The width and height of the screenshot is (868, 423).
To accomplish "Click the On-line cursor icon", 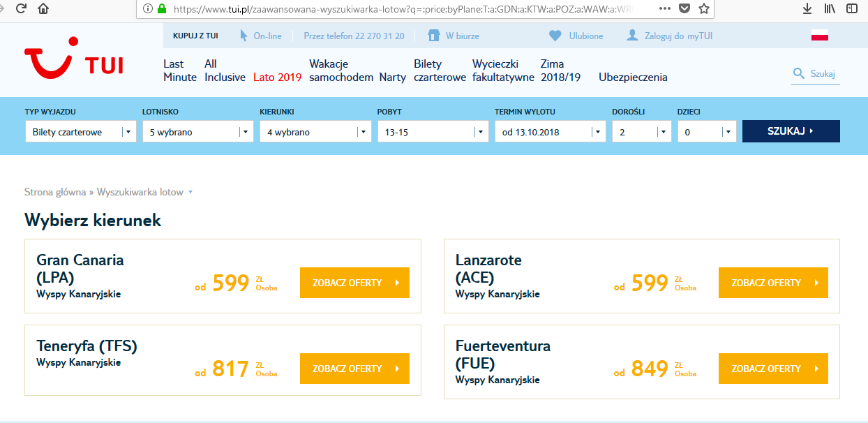I will 244,36.
